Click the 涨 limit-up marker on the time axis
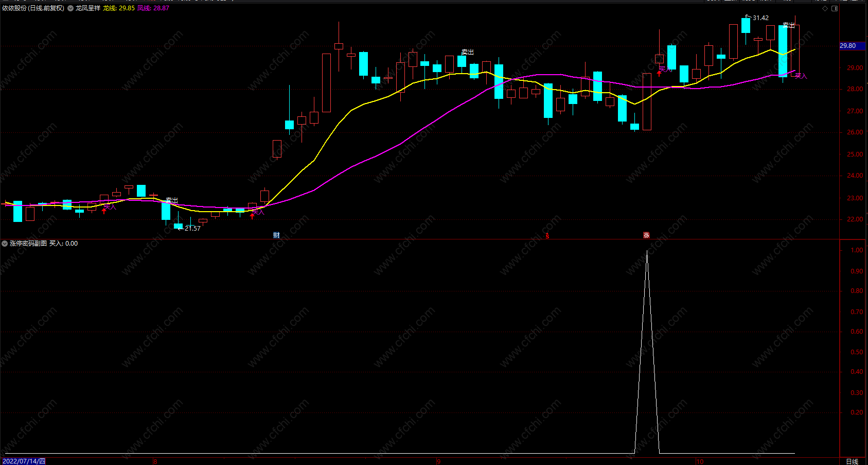The image size is (868, 465). [646, 235]
